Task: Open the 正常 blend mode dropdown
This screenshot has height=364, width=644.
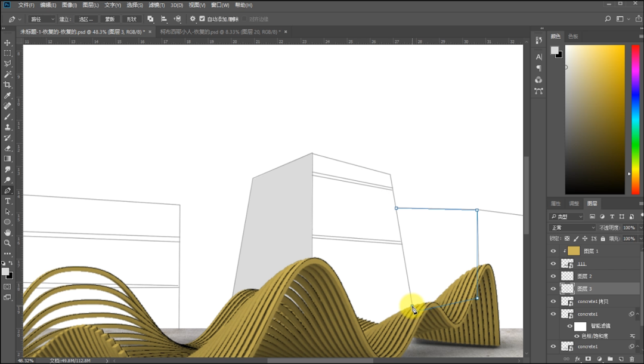Action: (x=572, y=228)
